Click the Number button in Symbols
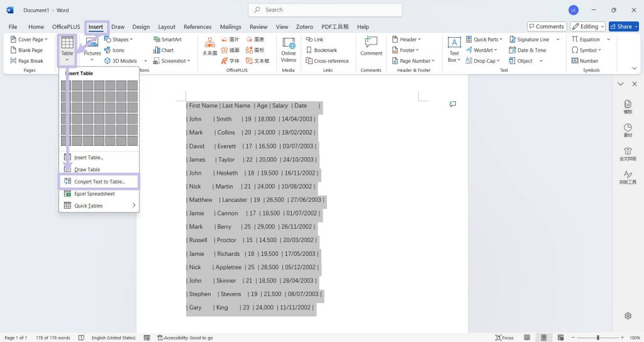This screenshot has width=644, height=342. pyautogui.click(x=585, y=61)
